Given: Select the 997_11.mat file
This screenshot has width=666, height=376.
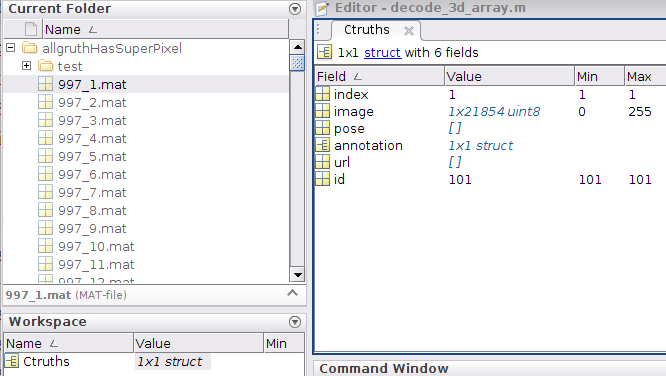Looking at the screenshot, I should [x=96, y=264].
